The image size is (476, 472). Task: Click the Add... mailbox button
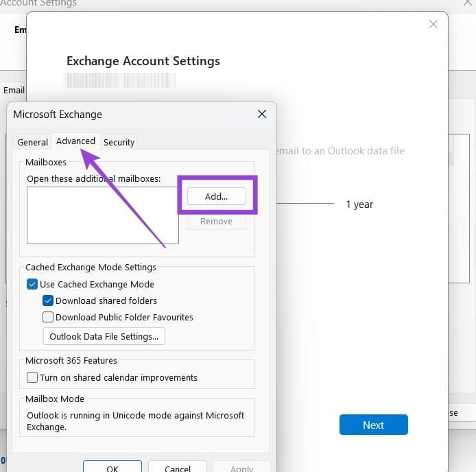click(x=217, y=196)
